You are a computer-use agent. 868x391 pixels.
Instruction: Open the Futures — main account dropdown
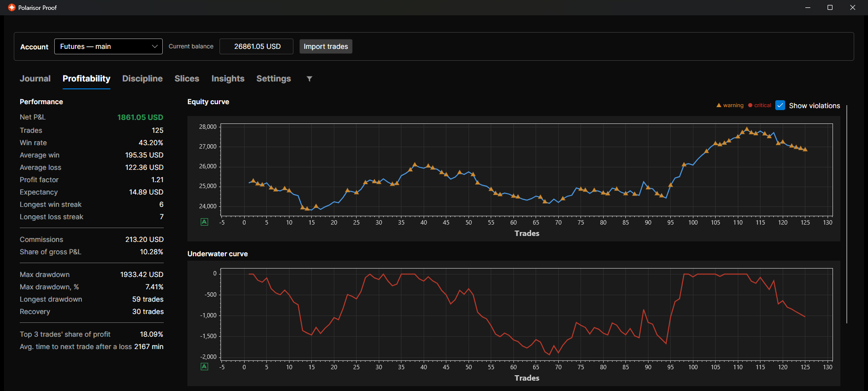pyautogui.click(x=108, y=46)
